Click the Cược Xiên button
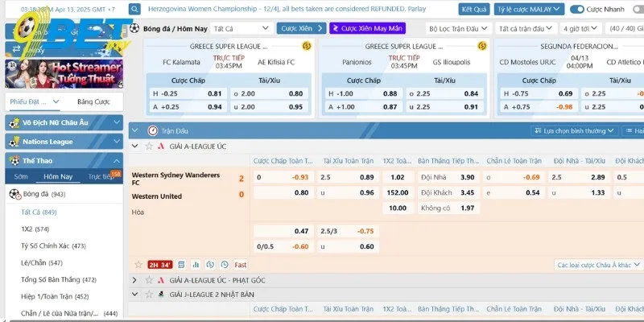 (301, 28)
